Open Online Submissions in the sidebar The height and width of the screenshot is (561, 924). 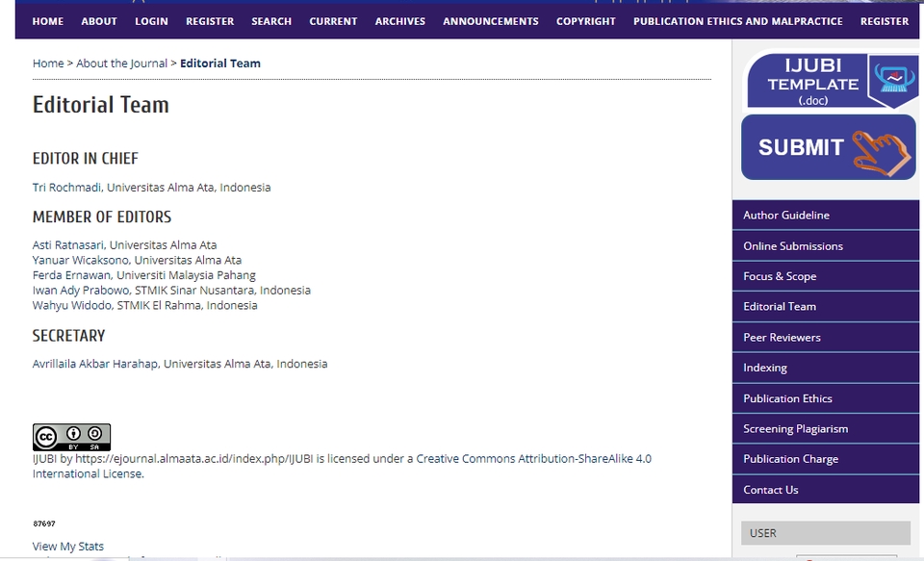[826, 245]
